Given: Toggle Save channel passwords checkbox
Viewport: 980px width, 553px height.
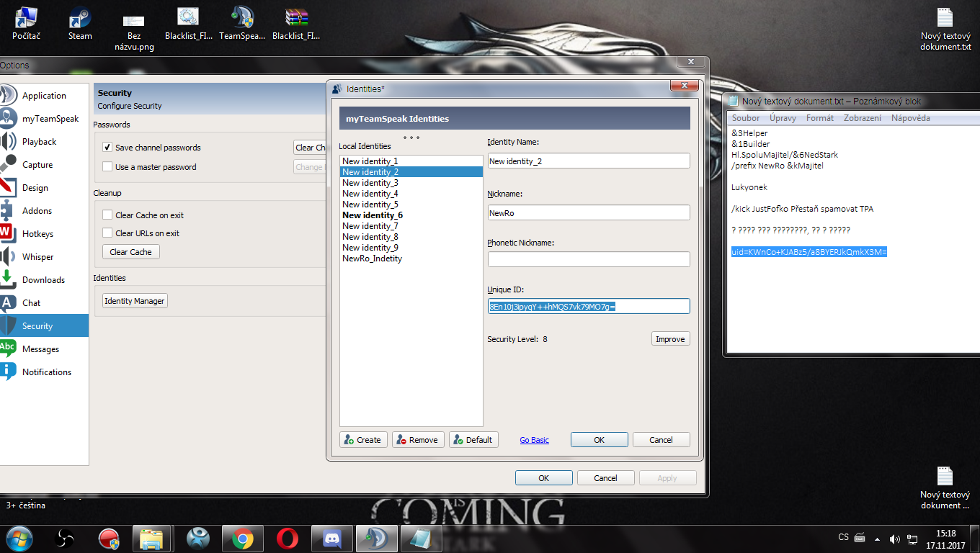Looking at the screenshot, I should pos(107,148).
